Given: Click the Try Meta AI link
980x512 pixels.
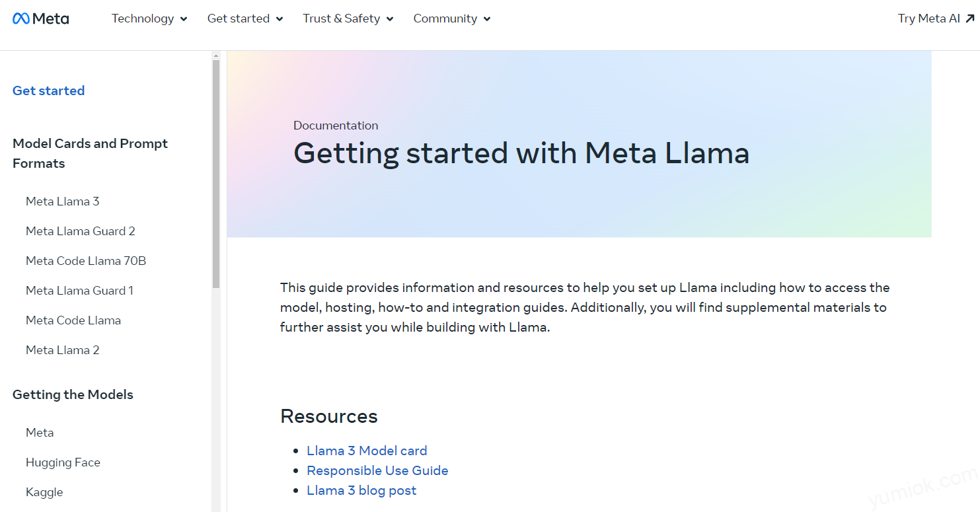Looking at the screenshot, I should click(x=936, y=18).
